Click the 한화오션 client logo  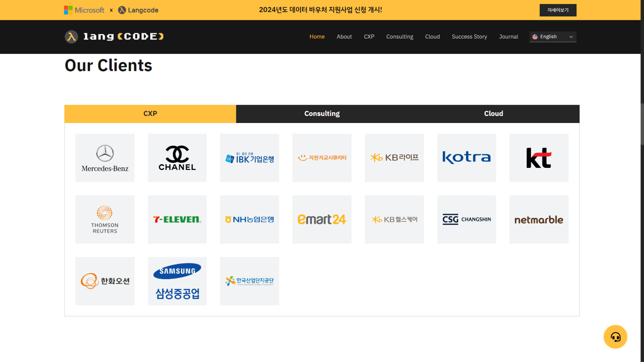click(105, 281)
